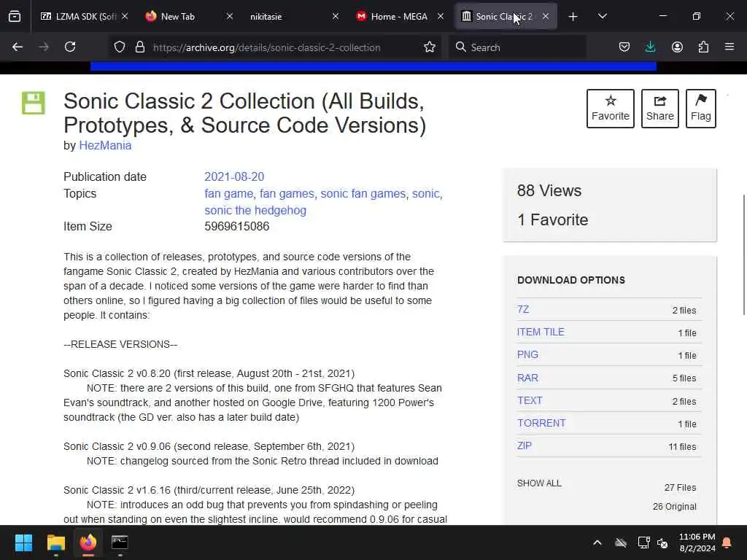Open the muted volume tray icon
Image resolution: width=747 pixels, height=560 pixels.
tap(662, 542)
